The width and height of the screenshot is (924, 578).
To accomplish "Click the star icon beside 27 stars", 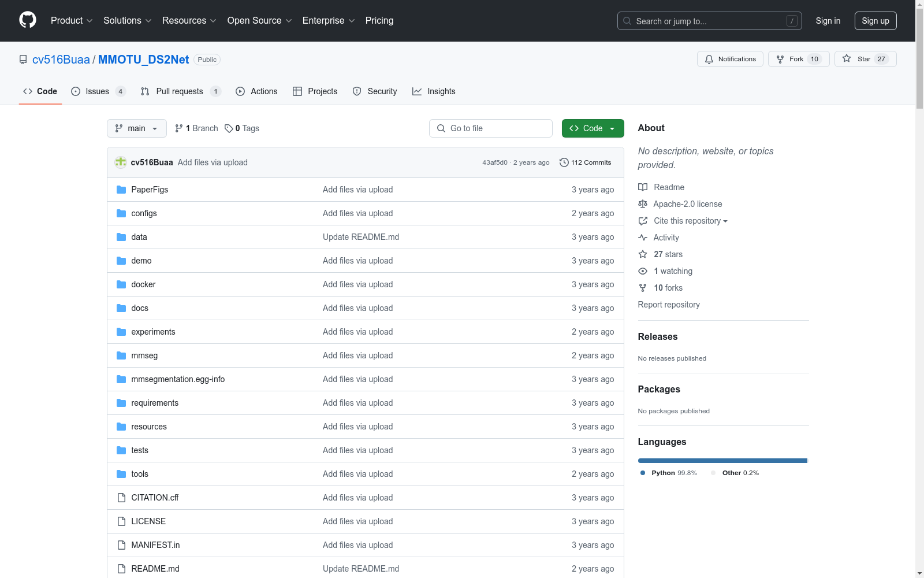I will pos(643,254).
